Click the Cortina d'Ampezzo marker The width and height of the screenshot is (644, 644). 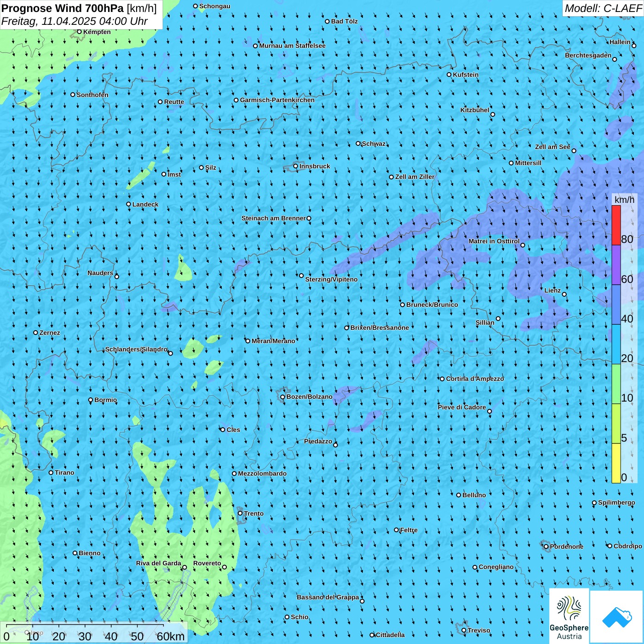[442, 379]
